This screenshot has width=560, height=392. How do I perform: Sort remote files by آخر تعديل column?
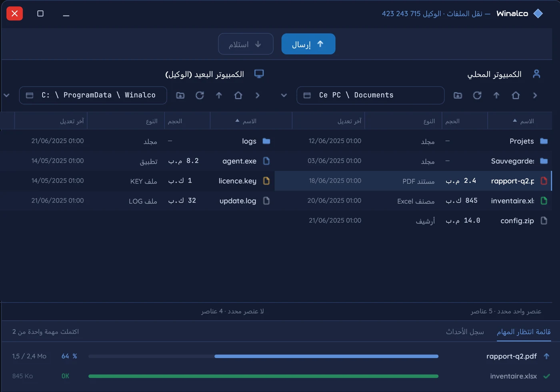click(51, 121)
